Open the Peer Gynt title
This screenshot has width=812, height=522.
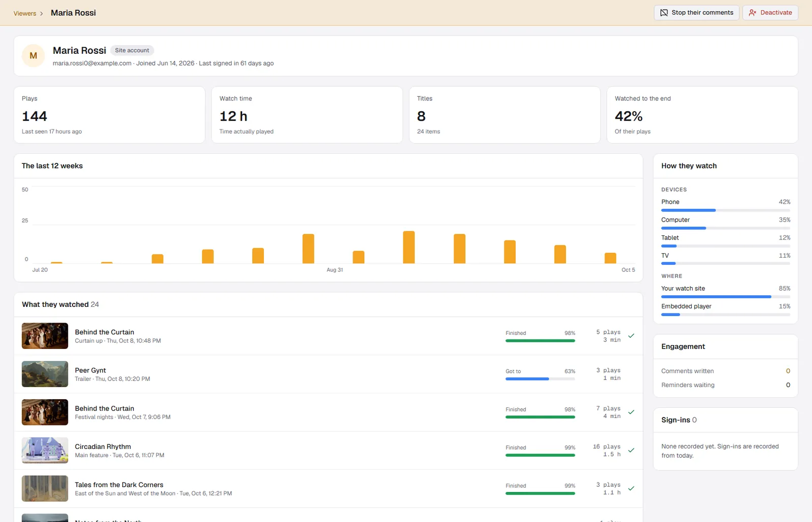tap(90, 370)
